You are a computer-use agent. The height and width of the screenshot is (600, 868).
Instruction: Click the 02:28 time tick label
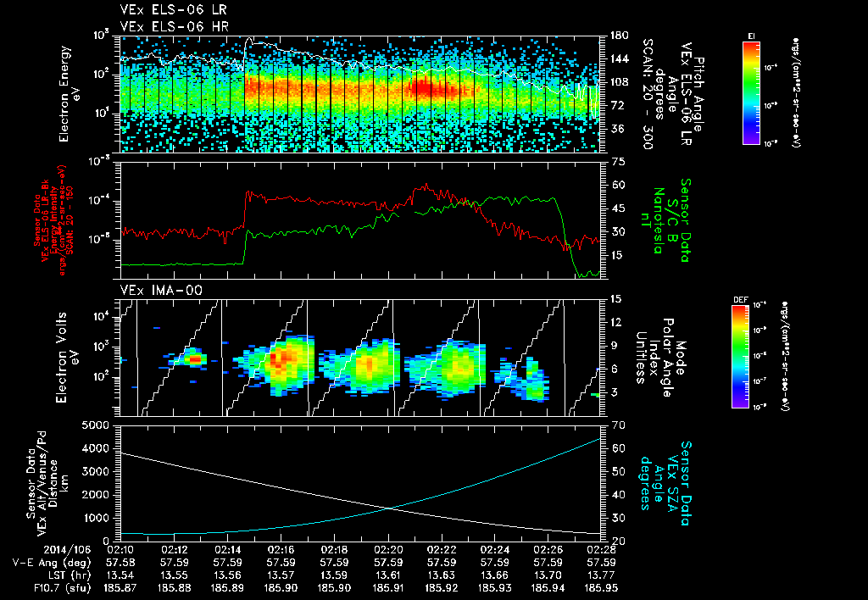[x=603, y=551]
